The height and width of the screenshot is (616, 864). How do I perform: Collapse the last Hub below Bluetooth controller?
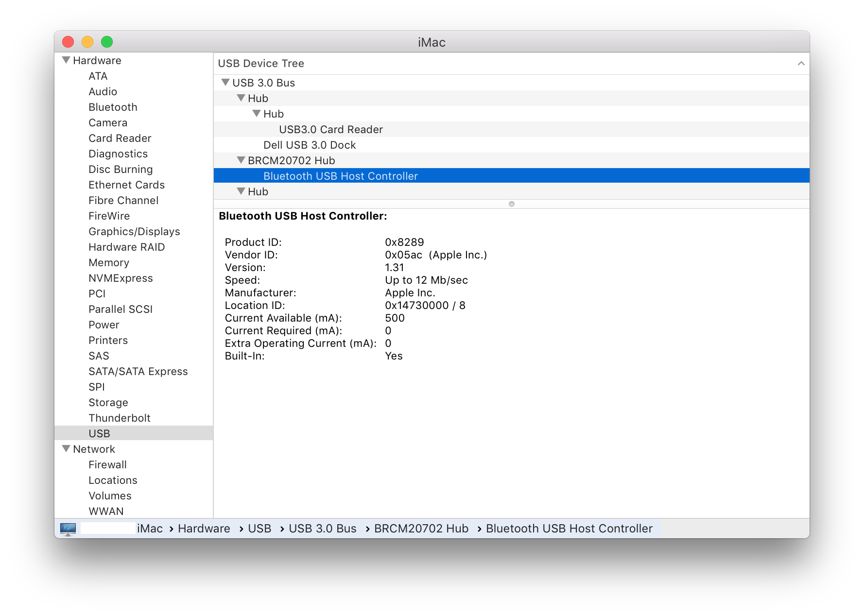(241, 191)
